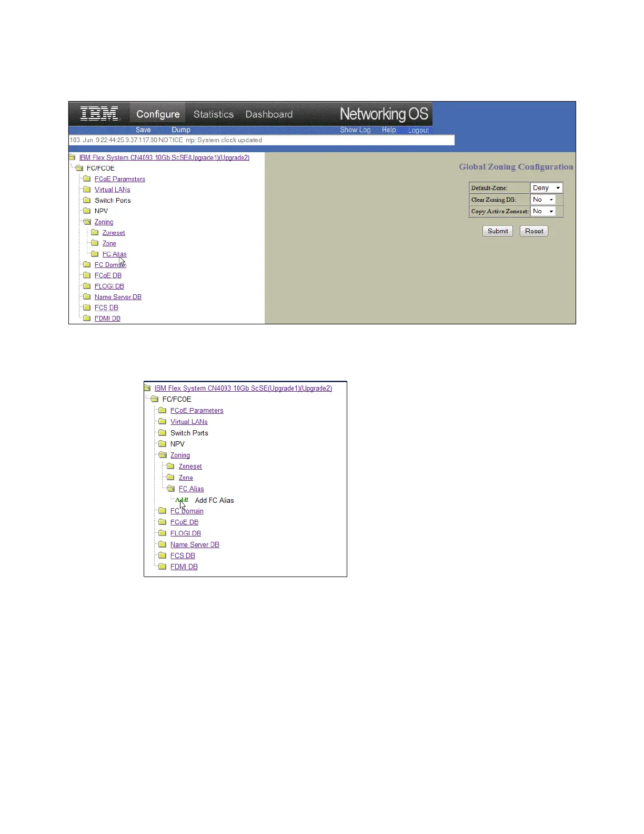Open the Help link

(x=389, y=130)
